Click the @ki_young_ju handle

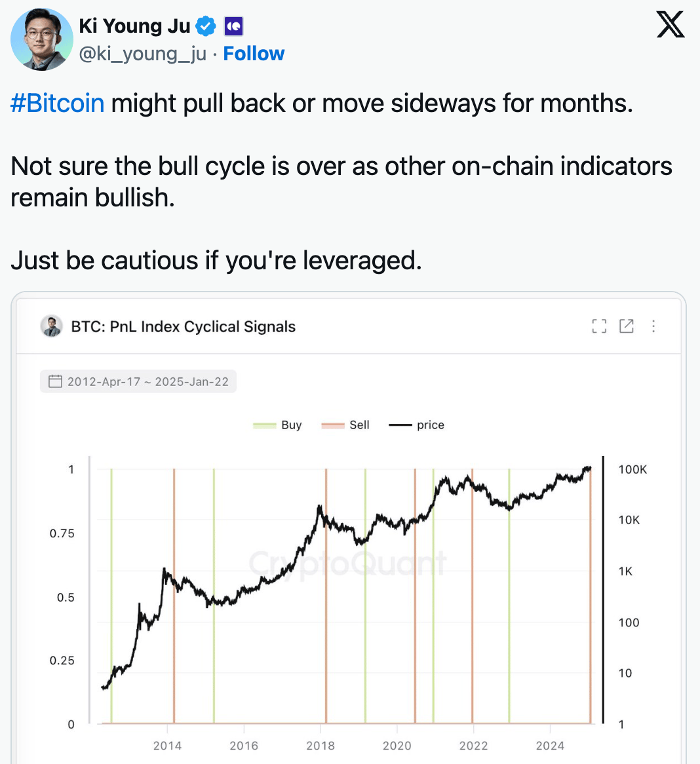pyautogui.click(x=142, y=54)
